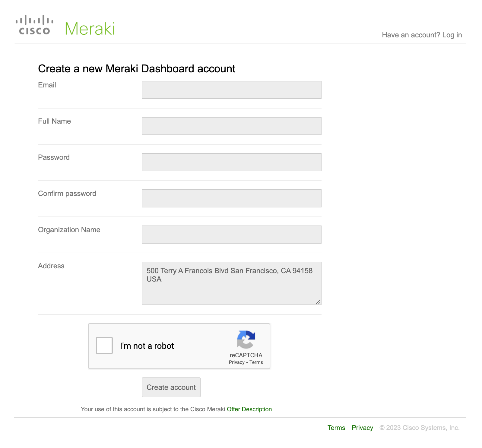This screenshot has height=448, width=482.
Task: Open reCAPTCHA Privacy link
Action: 236,362
